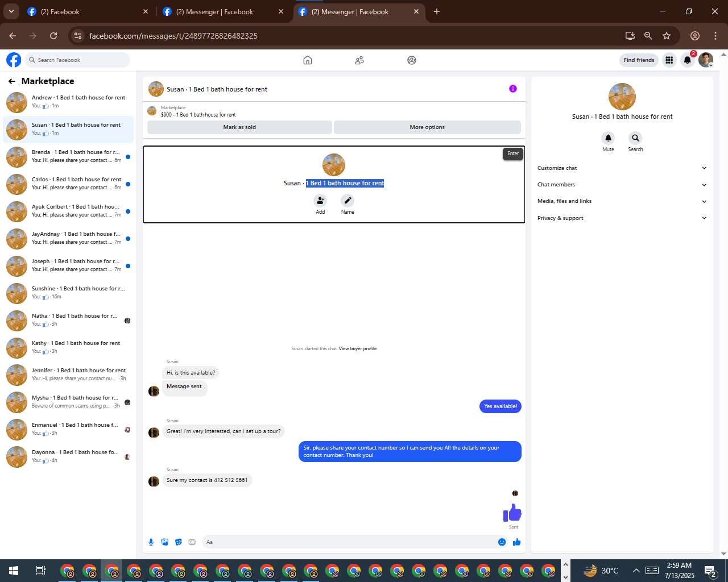The image size is (728, 582).
Task: Bookmark this page with the star icon
Action: point(667,36)
